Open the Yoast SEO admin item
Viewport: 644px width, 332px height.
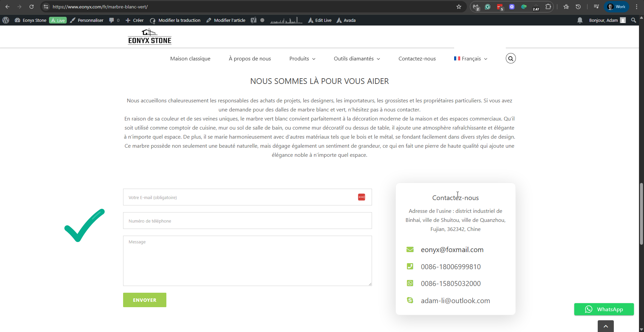coord(257,20)
